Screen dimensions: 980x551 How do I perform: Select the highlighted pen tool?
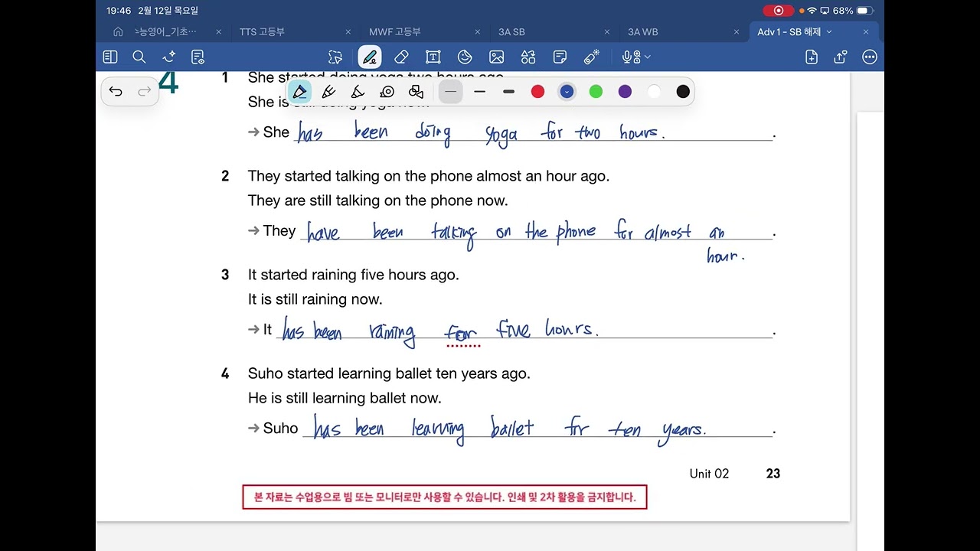tap(370, 57)
